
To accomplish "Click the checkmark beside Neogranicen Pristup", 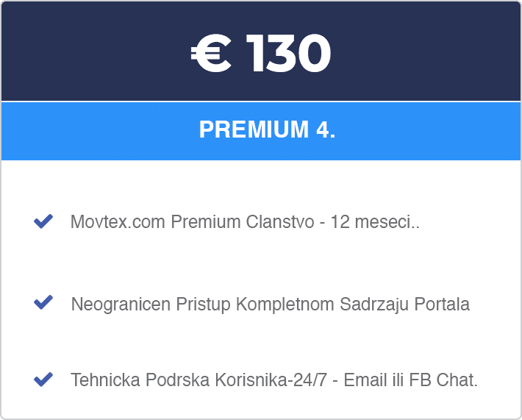I will pyautogui.click(x=43, y=302).
